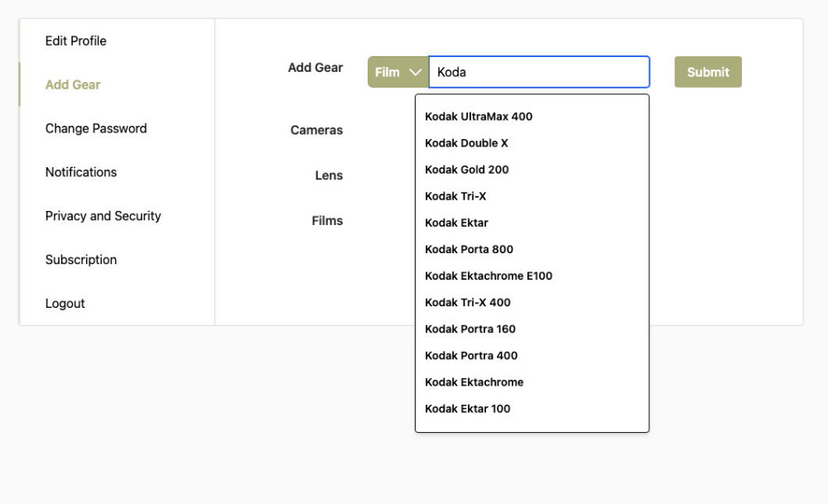Viewport: 828px width, 504px height.
Task: Submit the new gear entry
Action: (708, 72)
